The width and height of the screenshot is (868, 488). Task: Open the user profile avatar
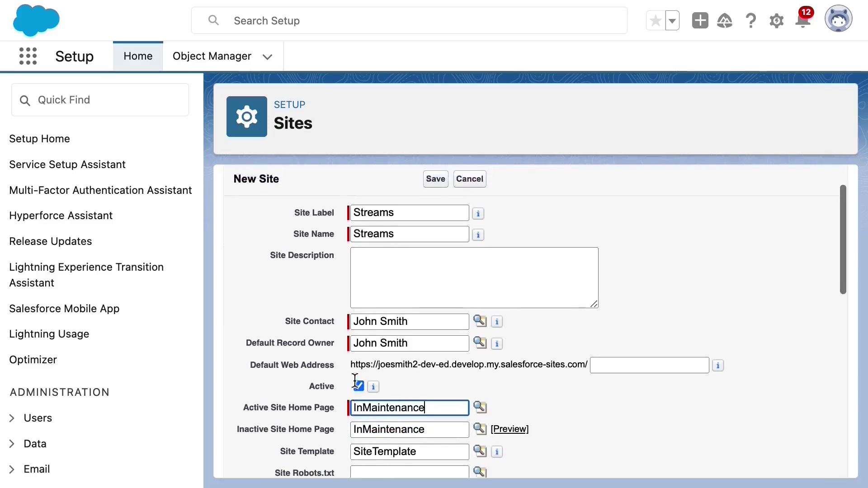tap(839, 19)
